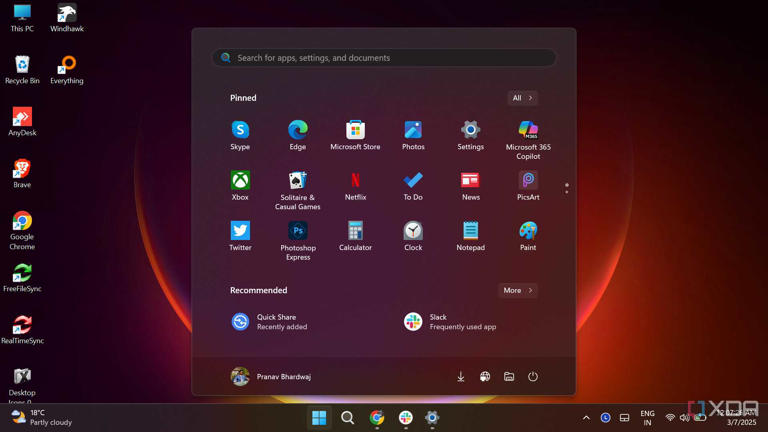
Task: Open Network globe shortcut in Start footer
Action: (485, 377)
